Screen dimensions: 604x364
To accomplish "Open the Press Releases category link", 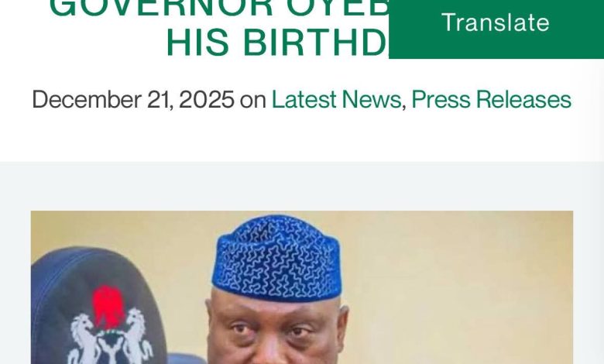I will (x=491, y=99).
